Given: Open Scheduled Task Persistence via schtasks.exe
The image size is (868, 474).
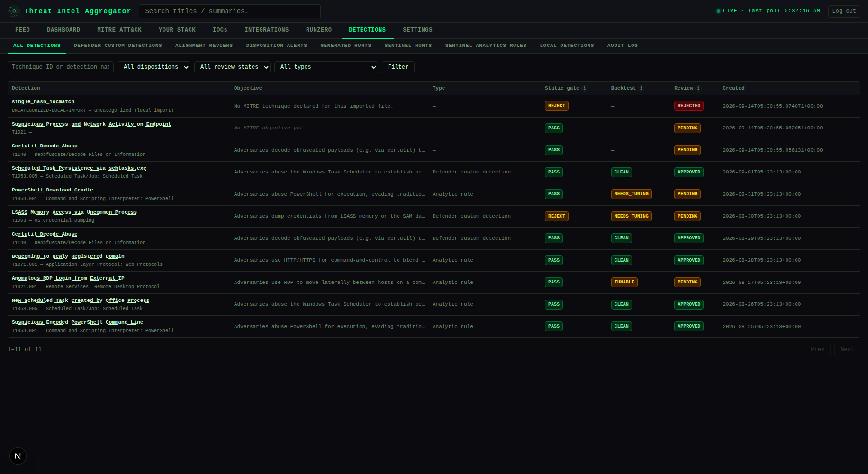Looking at the screenshot, I should tap(79, 168).
